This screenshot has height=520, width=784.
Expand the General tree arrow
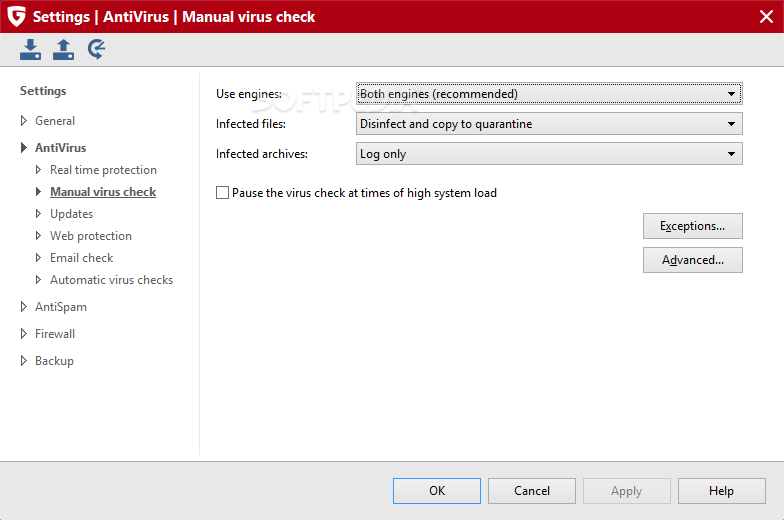point(24,120)
